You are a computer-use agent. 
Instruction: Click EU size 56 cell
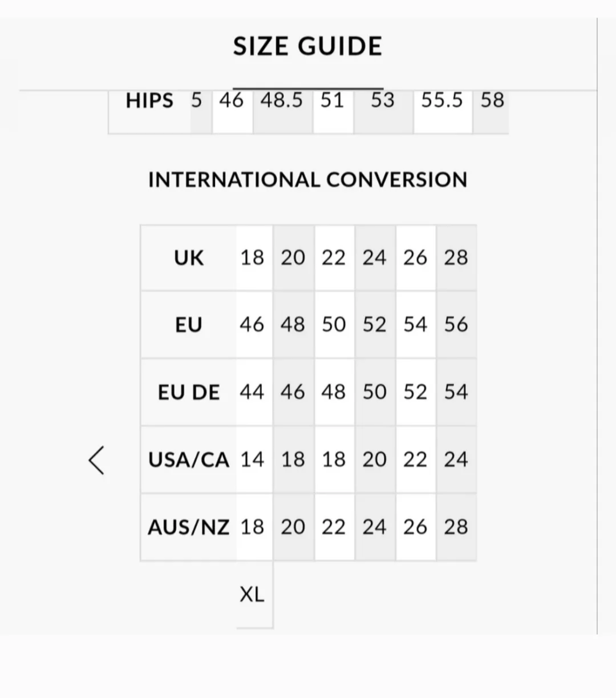(456, 325)
